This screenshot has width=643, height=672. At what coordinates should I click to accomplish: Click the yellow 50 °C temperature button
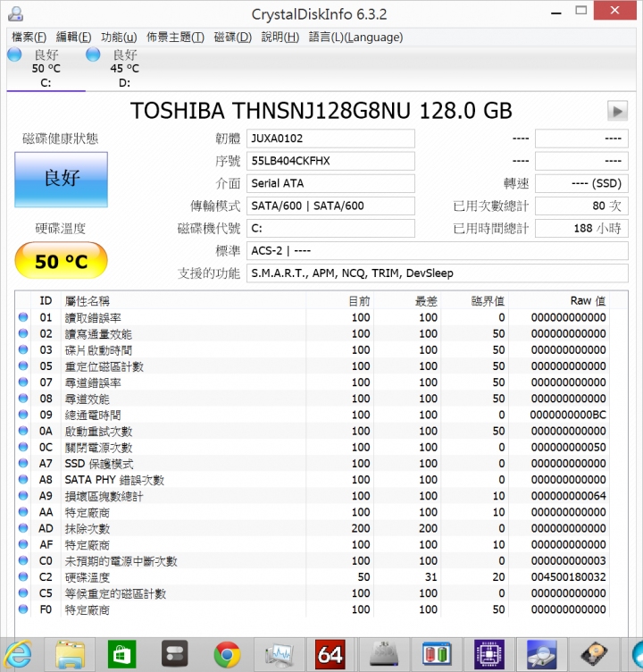(62, 261)
